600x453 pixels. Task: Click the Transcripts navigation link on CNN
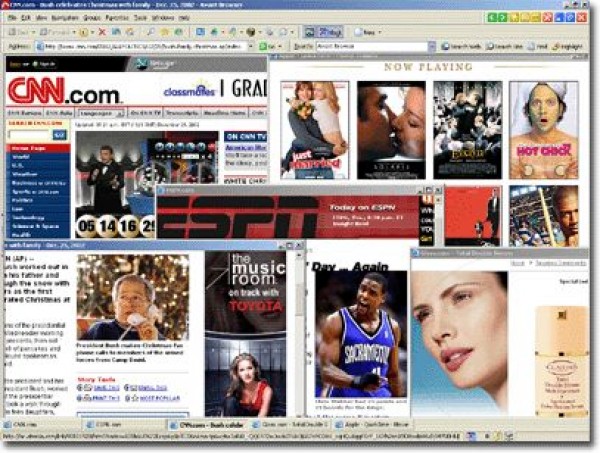(x=182, y=113)
